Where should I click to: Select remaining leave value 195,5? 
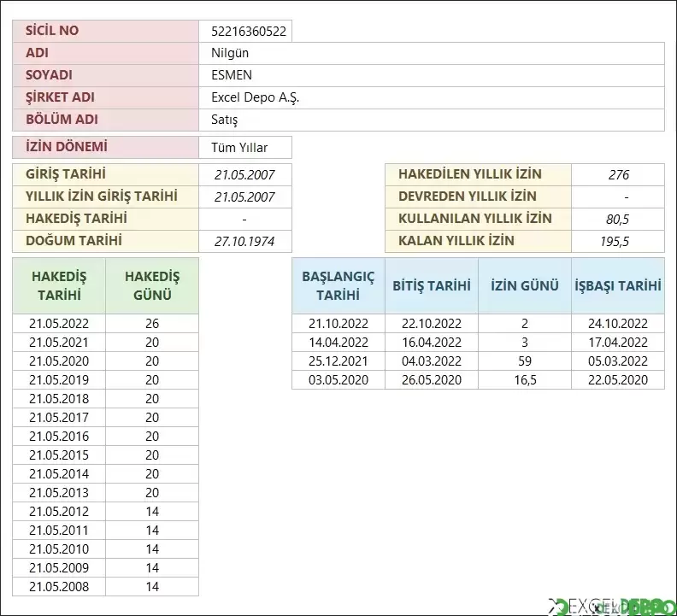coord(618,241)
